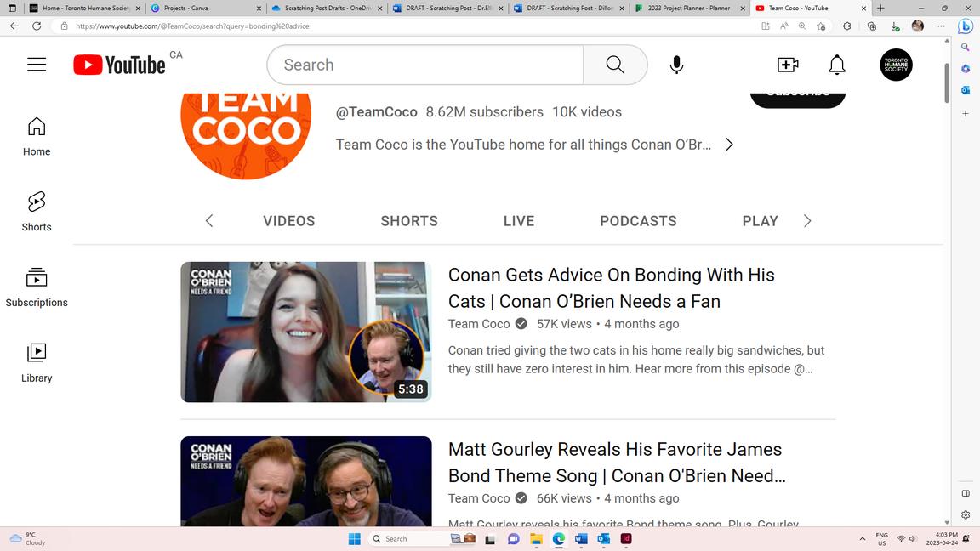Click the Team Coco channel avatar
This screenshot has width=980, height=551.
pyautogui.click(x=246, y=134)
